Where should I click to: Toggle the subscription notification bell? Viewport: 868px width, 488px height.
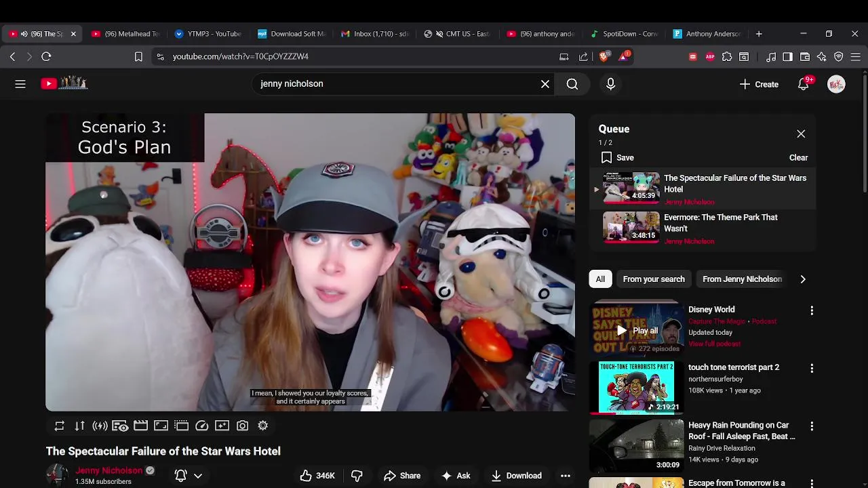181,476
